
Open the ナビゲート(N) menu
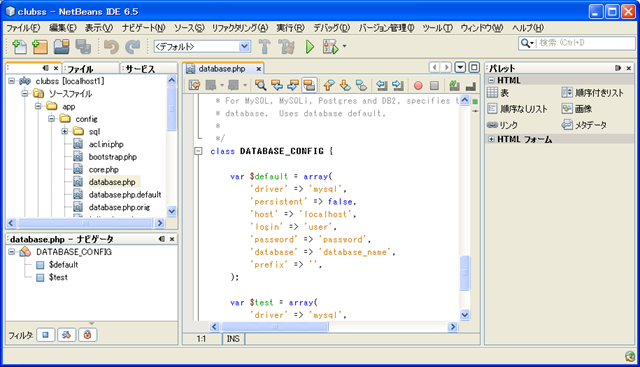coord(143,28)
